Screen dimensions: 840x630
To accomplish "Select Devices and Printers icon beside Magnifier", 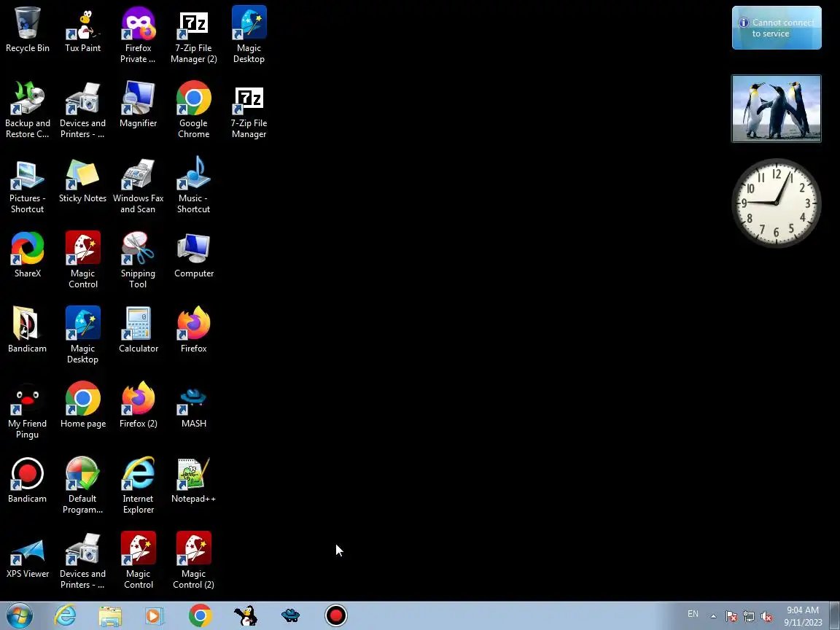I will tap(82, 110).
